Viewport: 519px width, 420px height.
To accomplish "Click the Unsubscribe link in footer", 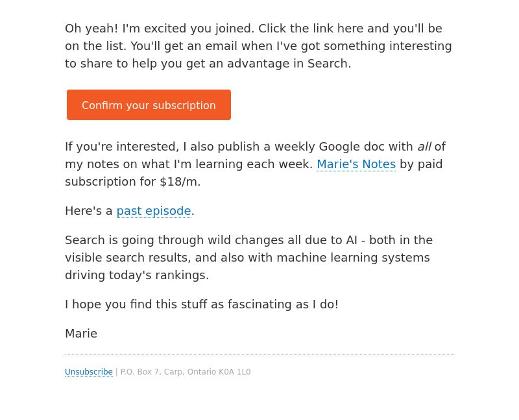I will [x=89, y=372].
